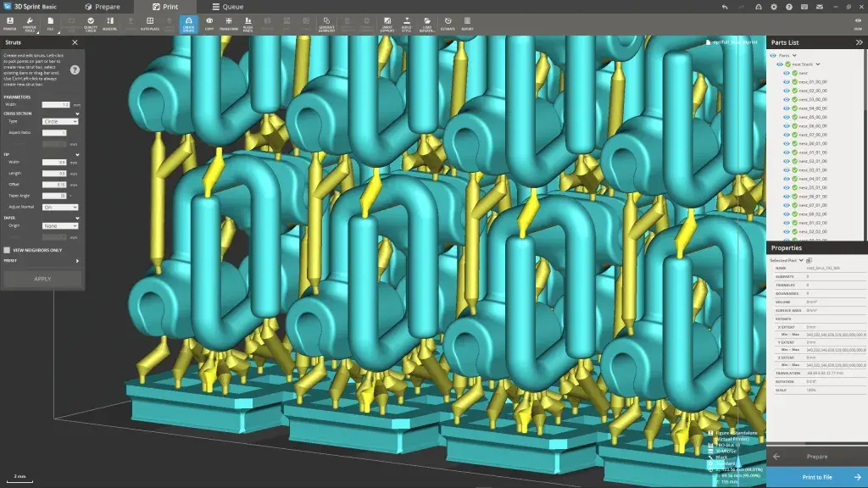Hide the nest part in Parts List

click(x=786, y=73)
